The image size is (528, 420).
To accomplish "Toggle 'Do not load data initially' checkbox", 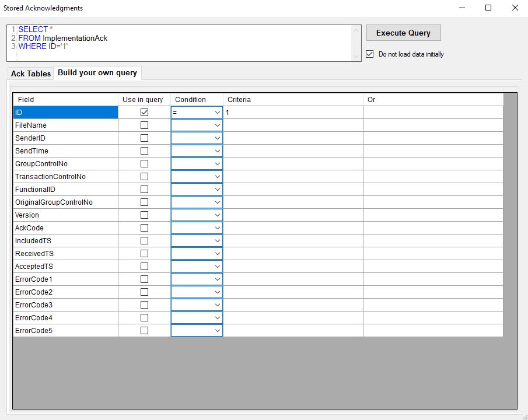I will pyautogui.click(x=370, y=54).
